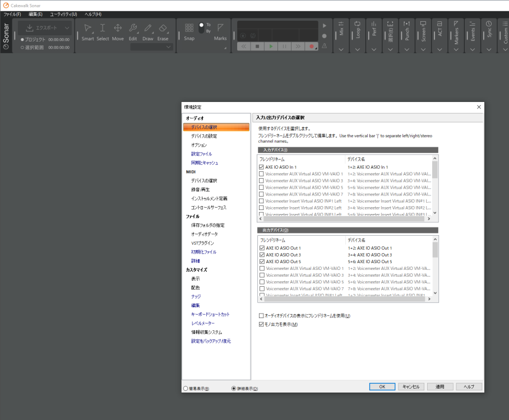Click the Events module icon
Image resolution: width=509 pixels, height=420 pixels.
pos(473,24)
